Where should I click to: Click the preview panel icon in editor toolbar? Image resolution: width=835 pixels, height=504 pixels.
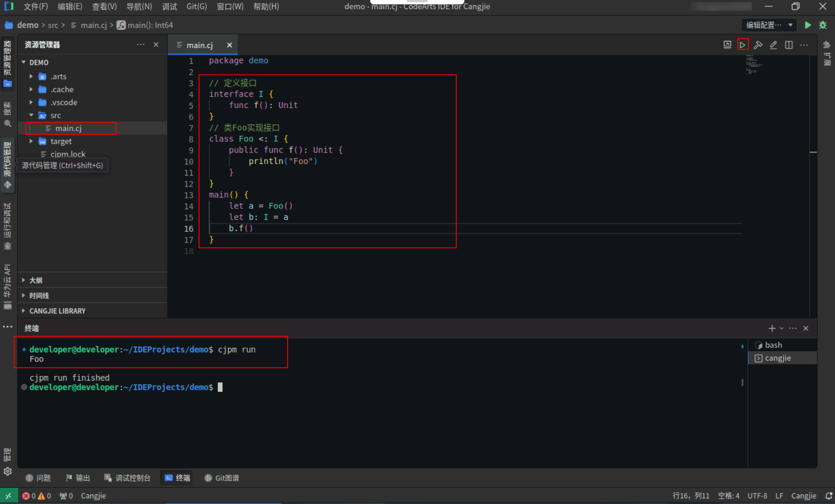(727, 44)
